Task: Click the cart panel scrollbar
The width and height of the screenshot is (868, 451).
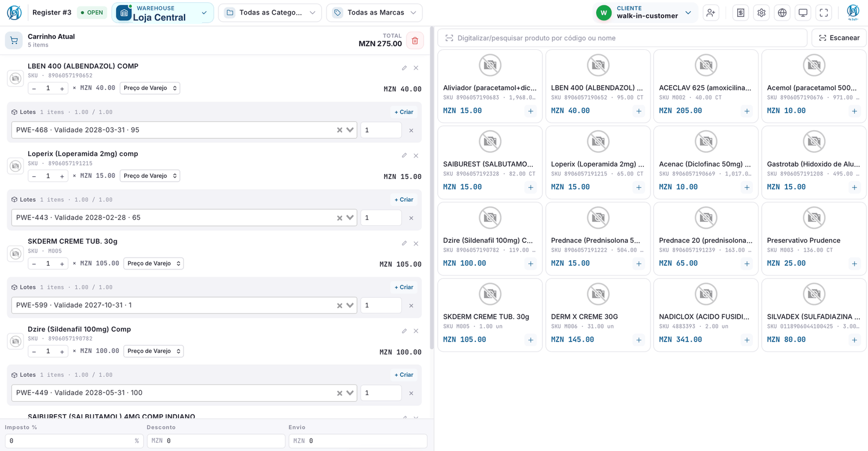Action: pos(432,187)
